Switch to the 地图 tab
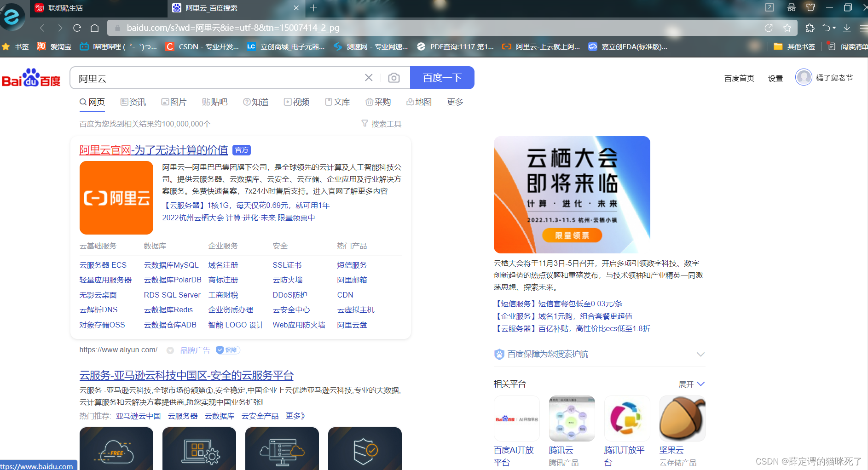 pos(419,102)
